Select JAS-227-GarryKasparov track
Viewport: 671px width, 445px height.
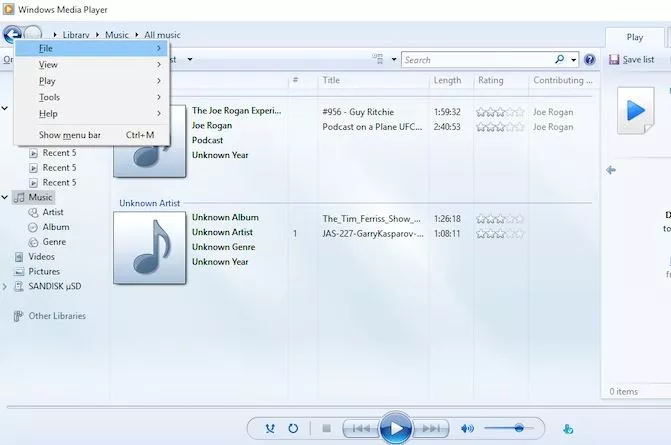coord(373,234)
